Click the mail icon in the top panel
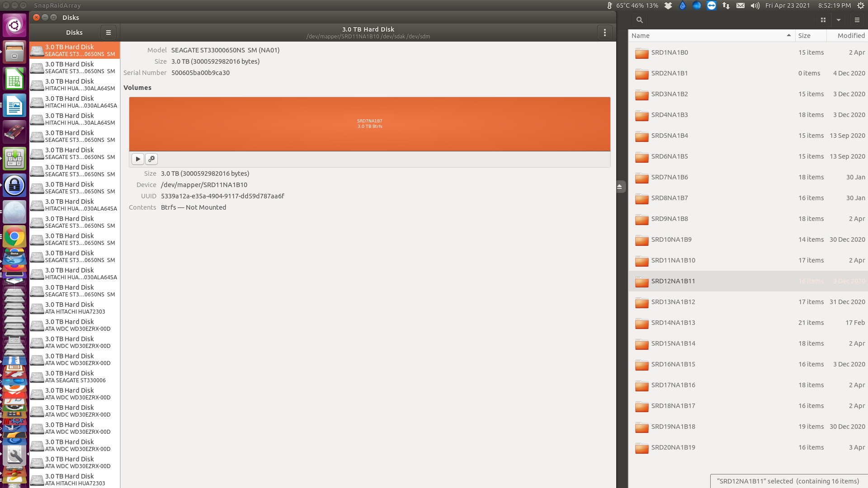The height and width of the screenshot is (488, 868). click(x=740, y=5)
